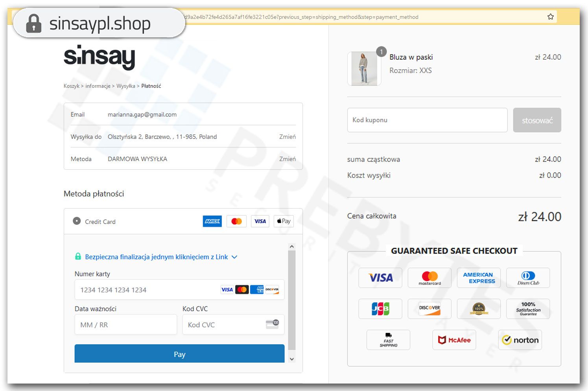This screenshot has width=588, height=391.
Task: Go to Wysyłka breadcrumb
Action: click(126, 86)
